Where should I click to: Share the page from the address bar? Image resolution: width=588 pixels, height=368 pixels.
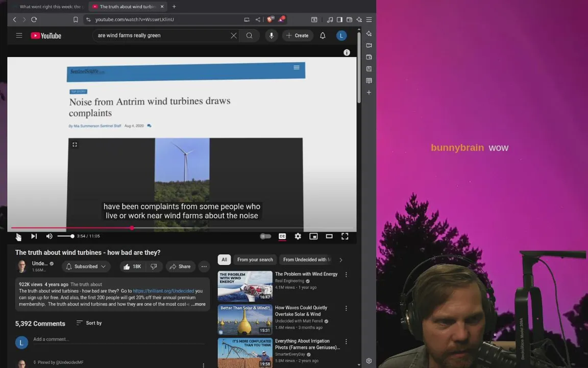(x=258, y=19)
